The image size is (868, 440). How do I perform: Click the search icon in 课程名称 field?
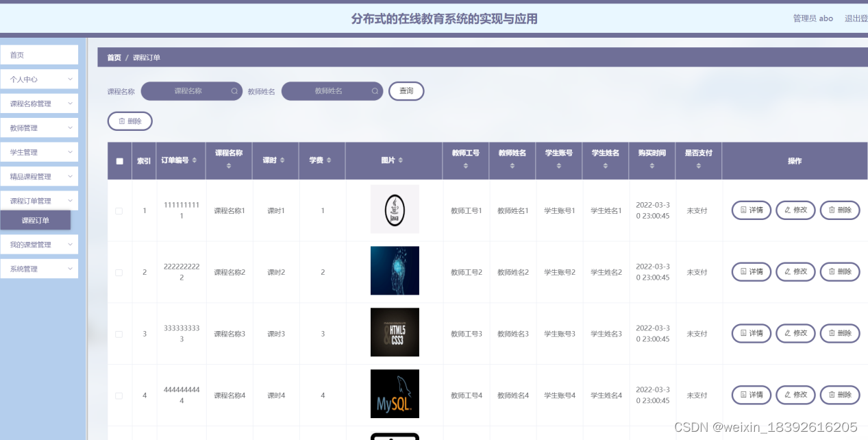pyautogui.click(x=234, y=91)
